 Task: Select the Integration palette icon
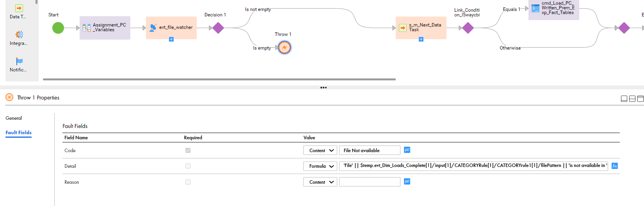pyautogui.click(x=19, y=35)
